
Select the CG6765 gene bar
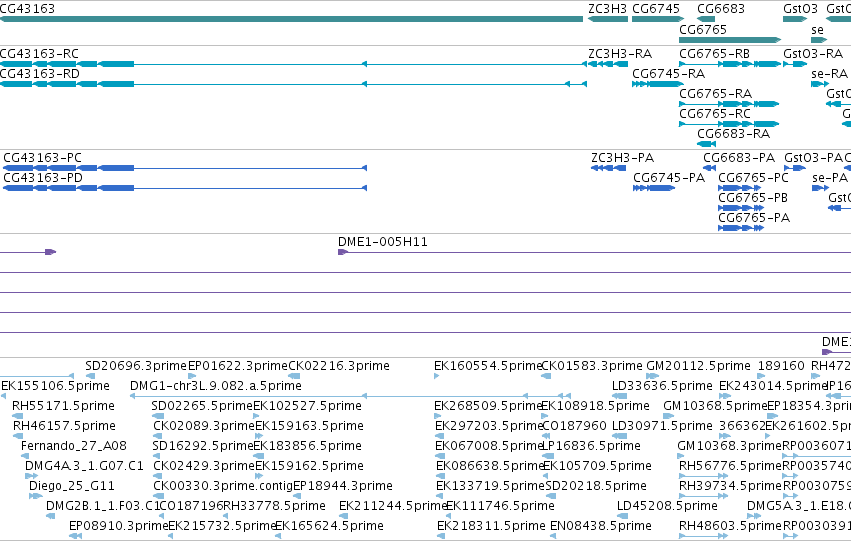(x=730, y=40)
